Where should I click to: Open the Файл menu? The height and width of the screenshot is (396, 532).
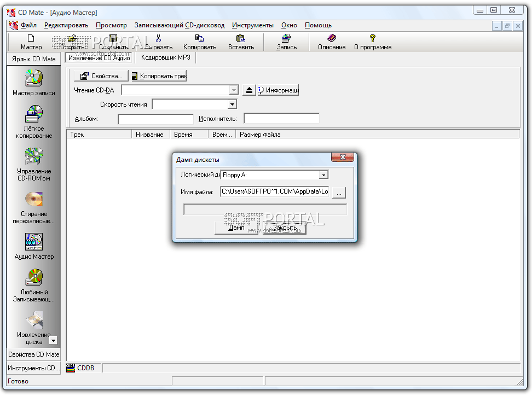(x=28, y=25)
